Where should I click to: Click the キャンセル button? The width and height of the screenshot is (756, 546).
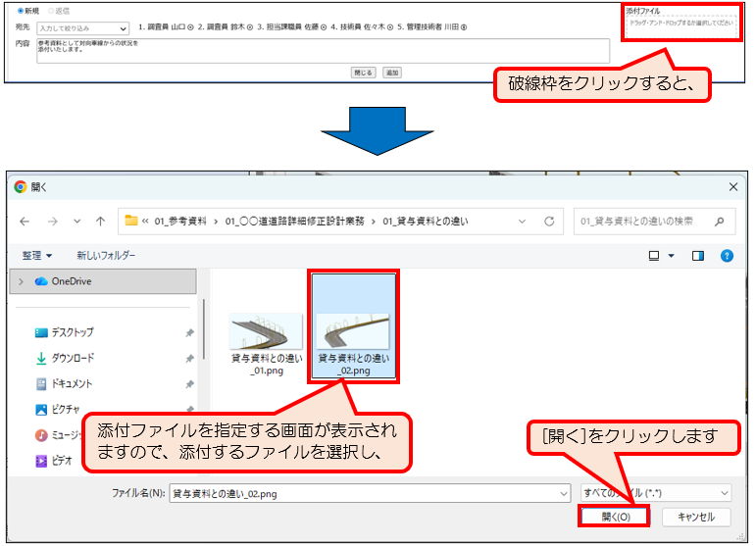695,517
